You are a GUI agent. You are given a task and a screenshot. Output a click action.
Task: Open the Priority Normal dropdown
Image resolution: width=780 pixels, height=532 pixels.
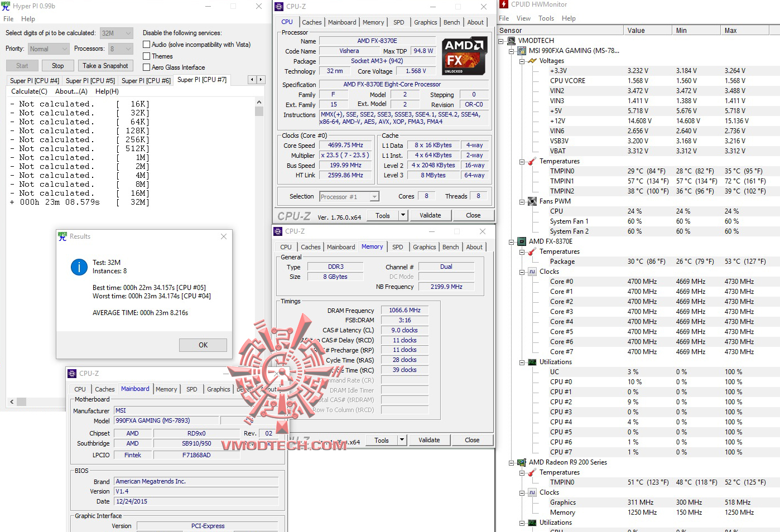49,49
